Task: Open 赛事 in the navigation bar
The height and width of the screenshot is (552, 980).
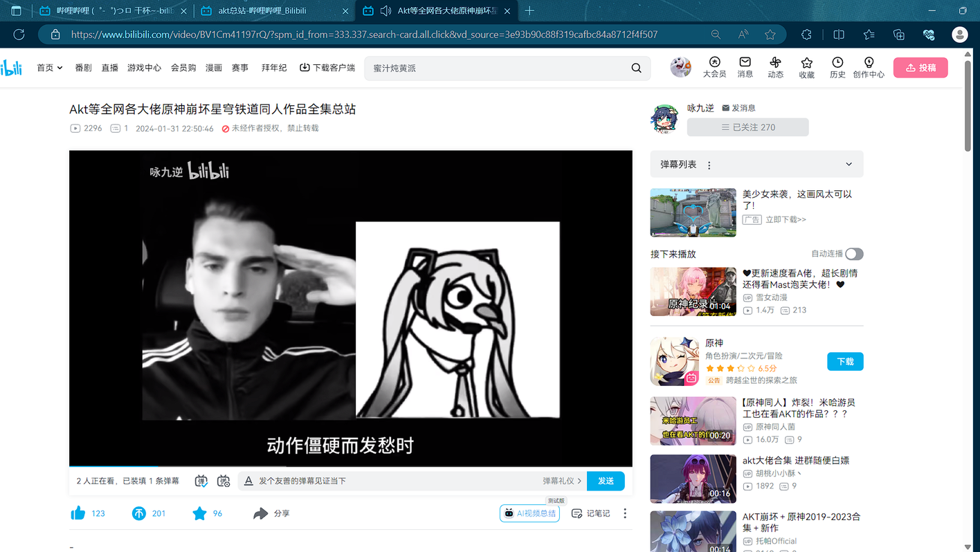Action: (240, 68)
